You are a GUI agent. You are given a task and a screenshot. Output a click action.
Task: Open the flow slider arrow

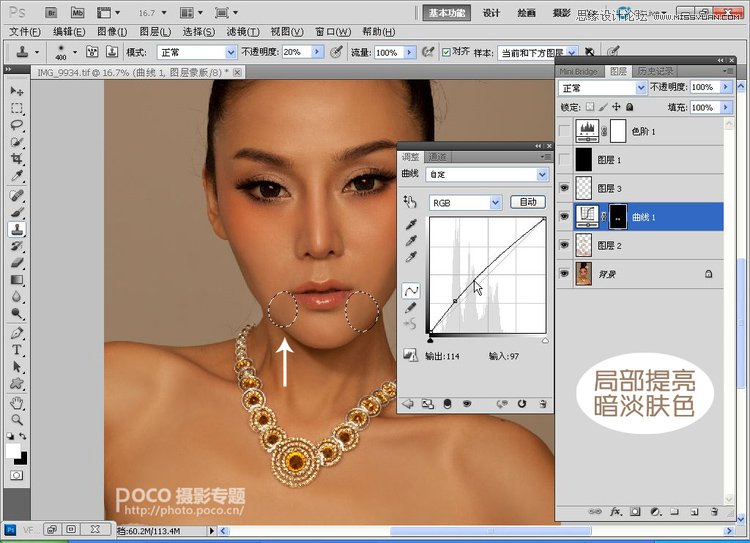(x=409, y=52)
